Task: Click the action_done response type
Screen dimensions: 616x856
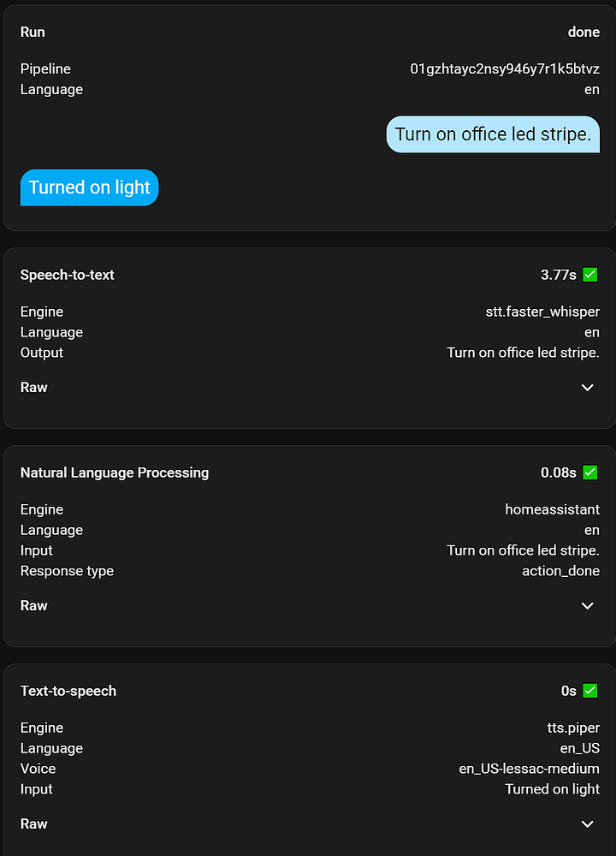Action: point(560,571)
